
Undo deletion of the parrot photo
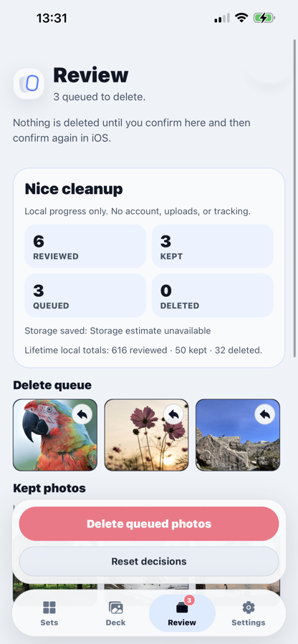[x=82, y=415]
